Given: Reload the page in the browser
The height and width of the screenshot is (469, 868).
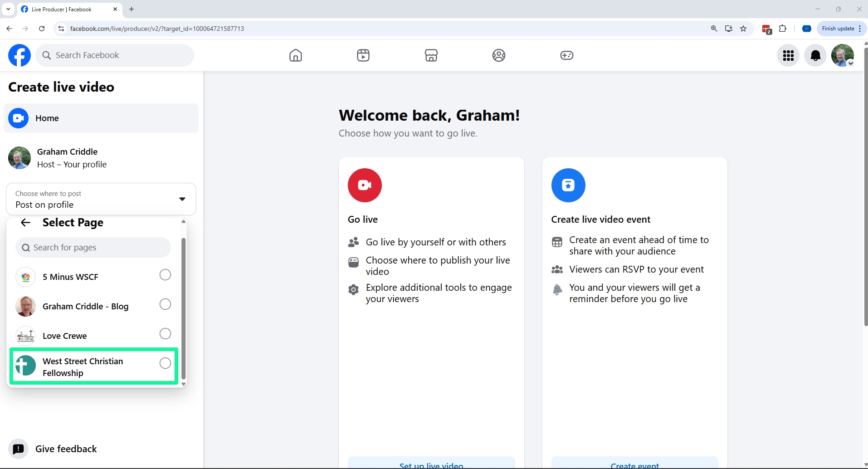Looking at the screenshot, I should pos(42,29).
